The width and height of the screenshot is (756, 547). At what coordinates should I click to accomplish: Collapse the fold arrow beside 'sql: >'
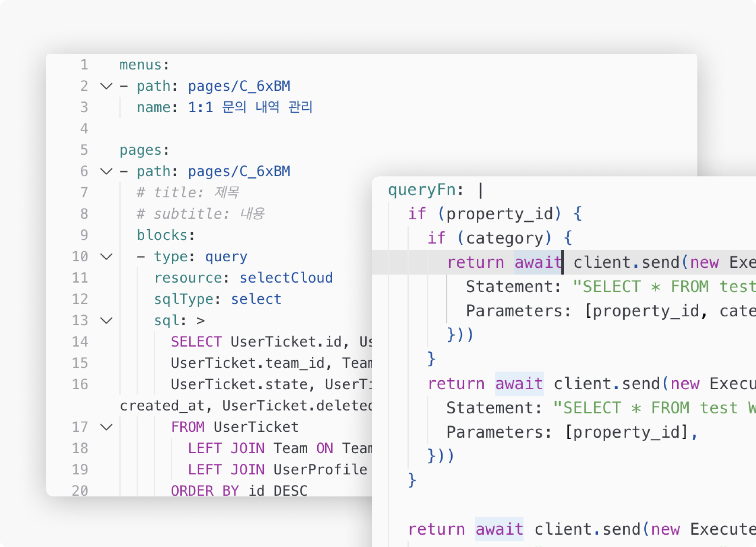(106, 321)
